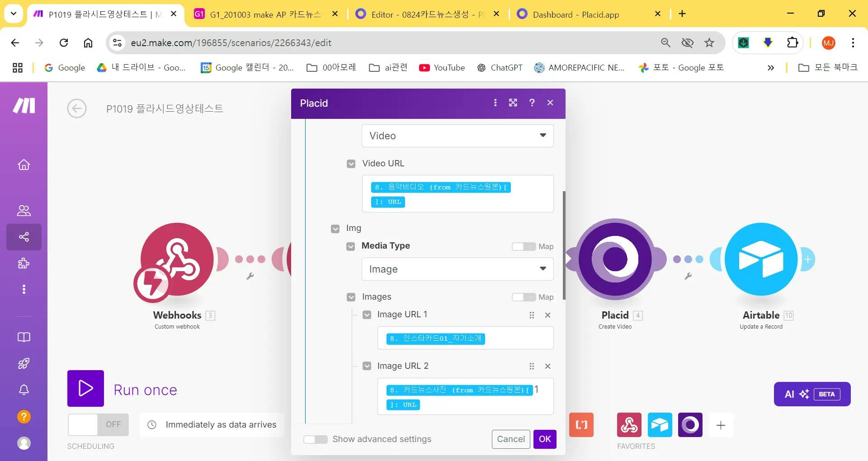The image size is (868, 461).
Task: Open route settings wrench after Placid
Action: coord(688,276)
